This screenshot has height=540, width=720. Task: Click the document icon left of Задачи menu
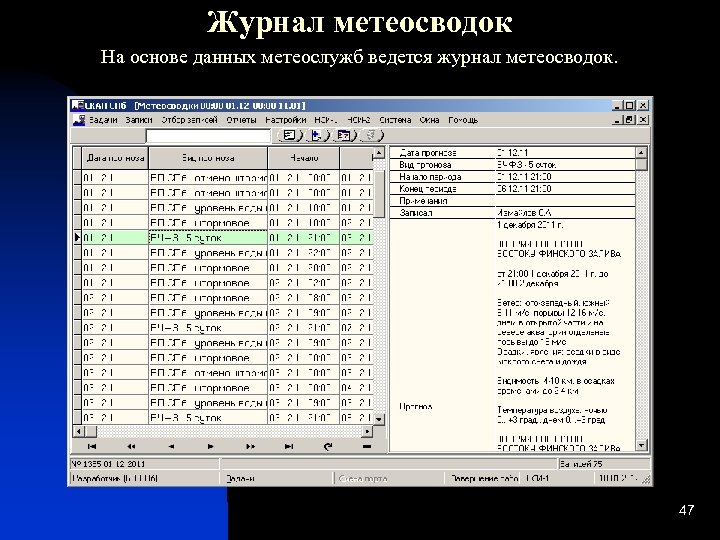(79, 120)
